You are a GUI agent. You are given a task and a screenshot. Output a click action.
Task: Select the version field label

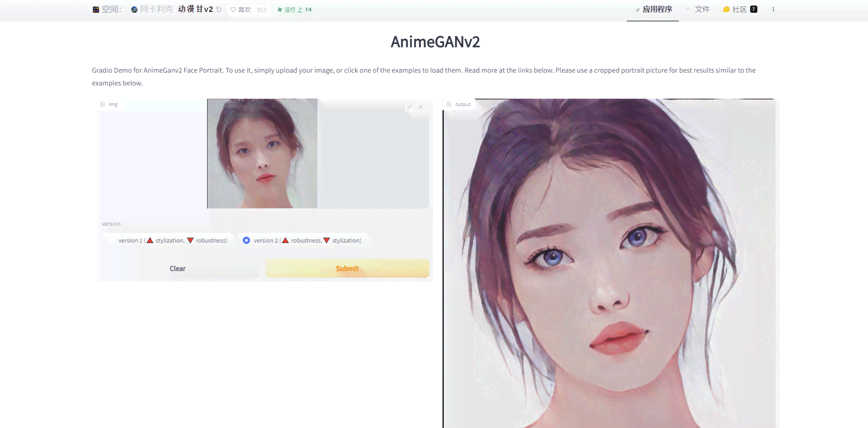pos(111,224)
